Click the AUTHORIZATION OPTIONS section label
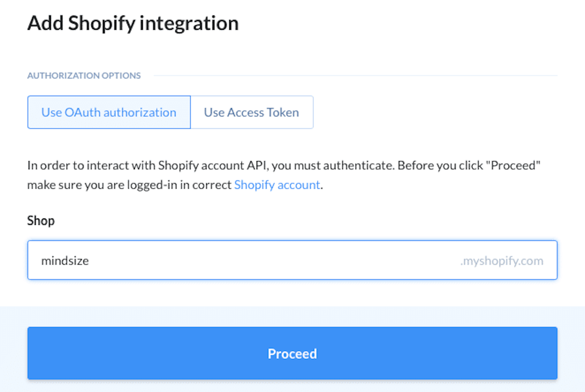Screen dimensions: 585x392 [x=84, y=76]
